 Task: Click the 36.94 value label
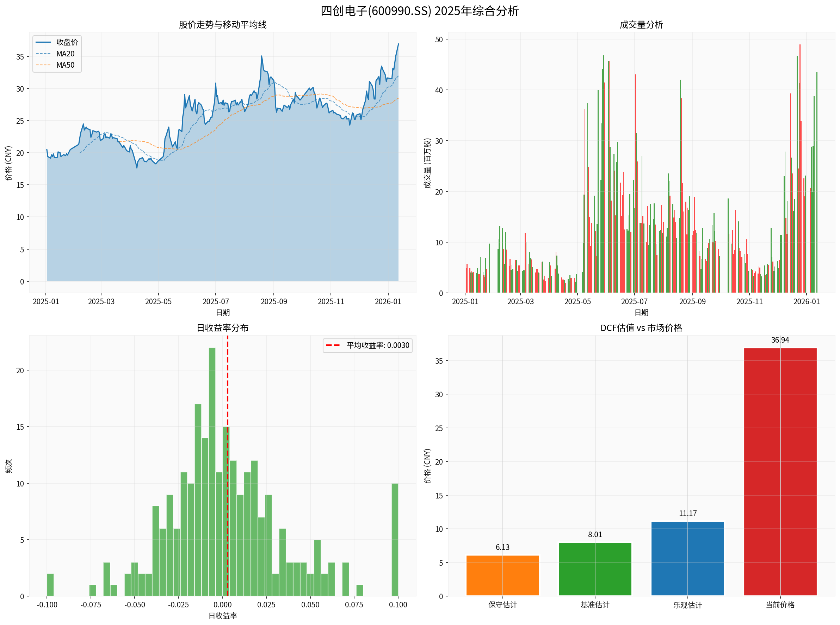[x=780, y=340]
